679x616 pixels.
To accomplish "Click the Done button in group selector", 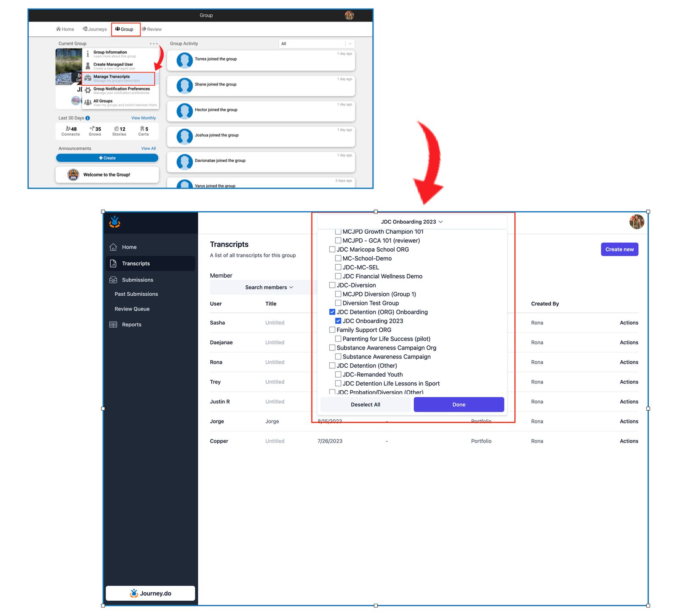I will point(459,405).
